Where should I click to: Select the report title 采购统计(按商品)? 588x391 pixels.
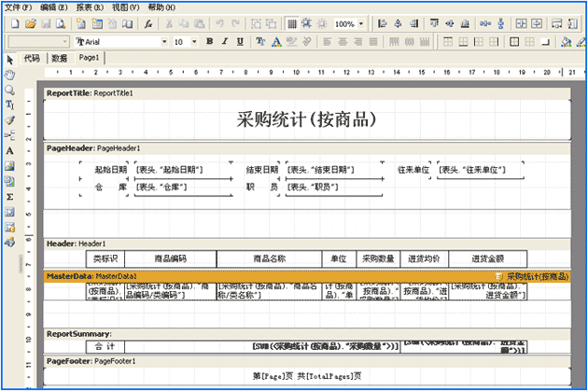point(306,119)
